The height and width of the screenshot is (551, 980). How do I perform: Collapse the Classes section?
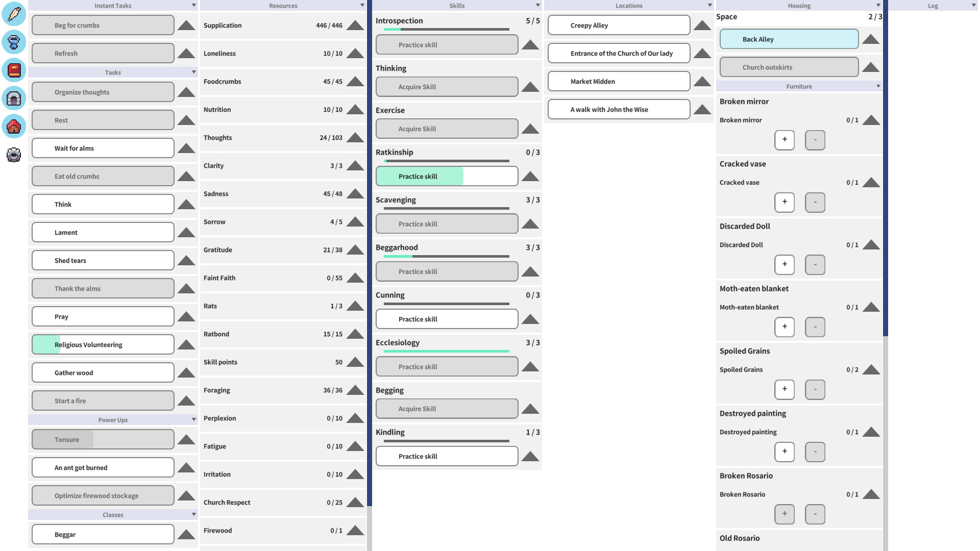pos(194,514)
